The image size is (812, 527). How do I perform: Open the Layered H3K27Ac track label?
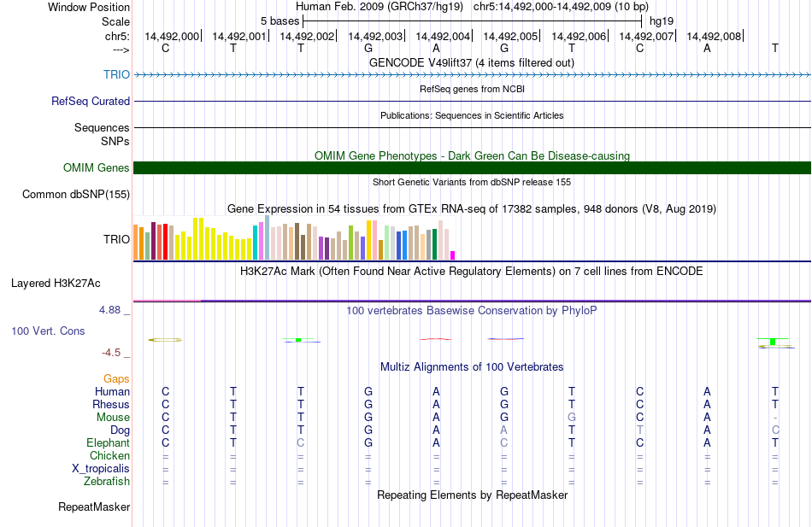pyautogui.click(x=56, y=284)
